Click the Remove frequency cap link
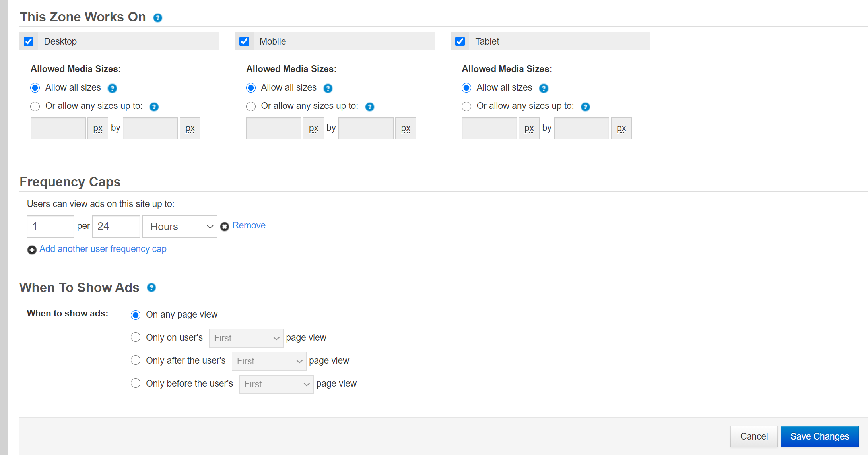 coord(249,225)
